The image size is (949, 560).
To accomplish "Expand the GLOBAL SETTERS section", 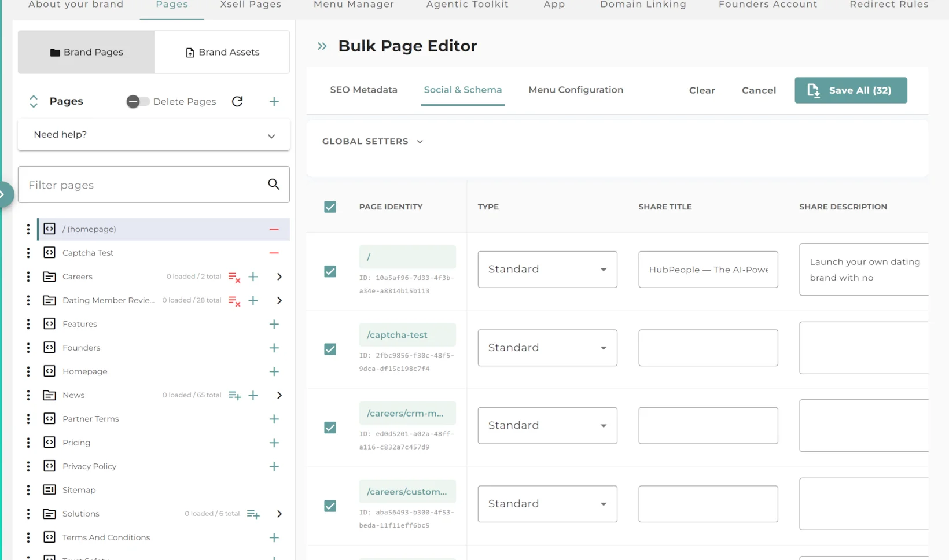I will coord(373,141).
